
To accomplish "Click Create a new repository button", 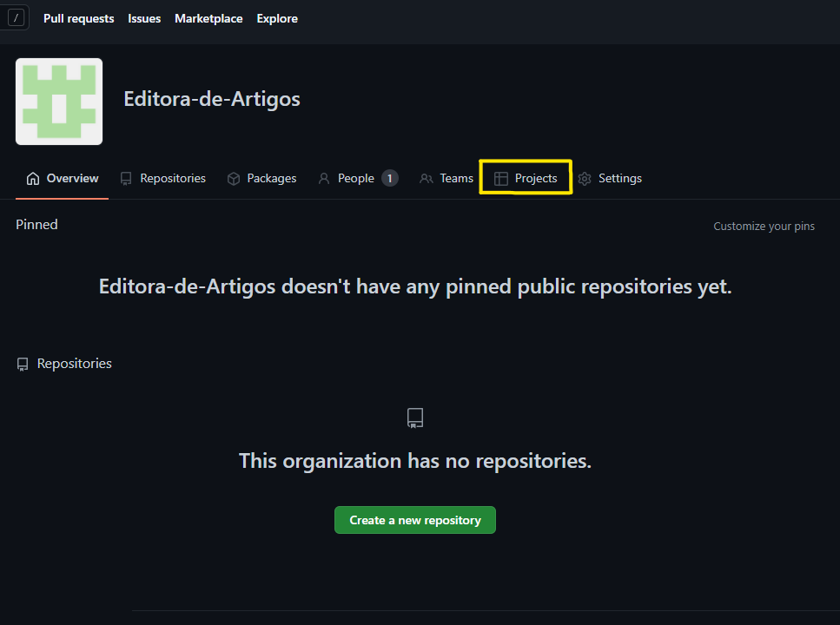I will [x=415, y=520].
